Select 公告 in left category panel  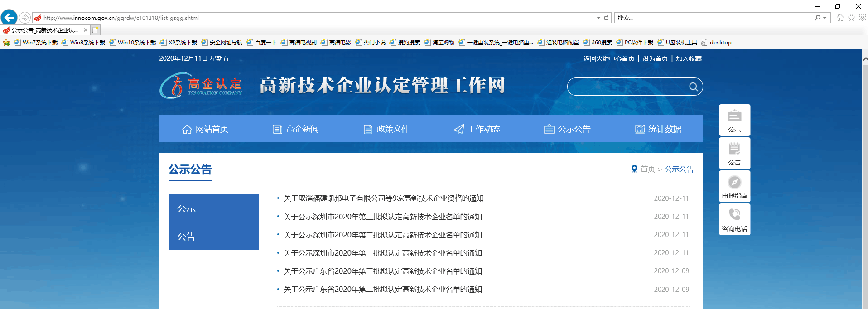(x=214, y=236)
